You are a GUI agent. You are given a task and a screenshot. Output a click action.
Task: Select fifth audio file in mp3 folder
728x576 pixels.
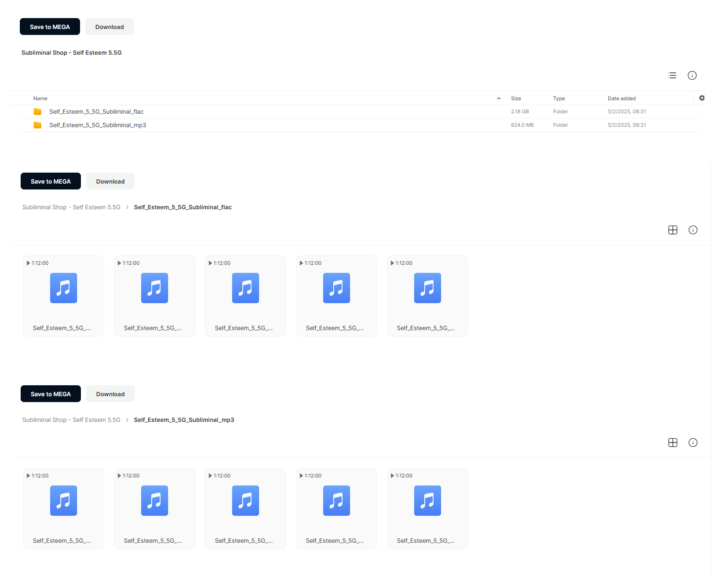tap(428, 509)
